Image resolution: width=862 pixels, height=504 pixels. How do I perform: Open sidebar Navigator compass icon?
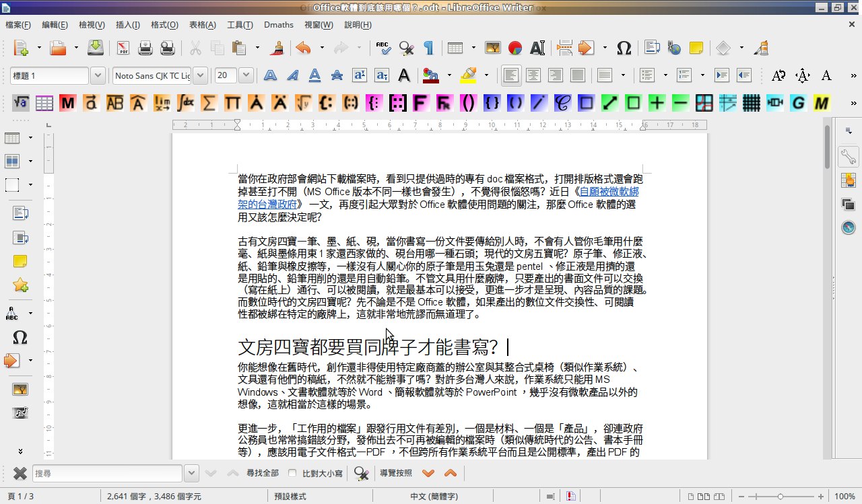pos(848,227)
